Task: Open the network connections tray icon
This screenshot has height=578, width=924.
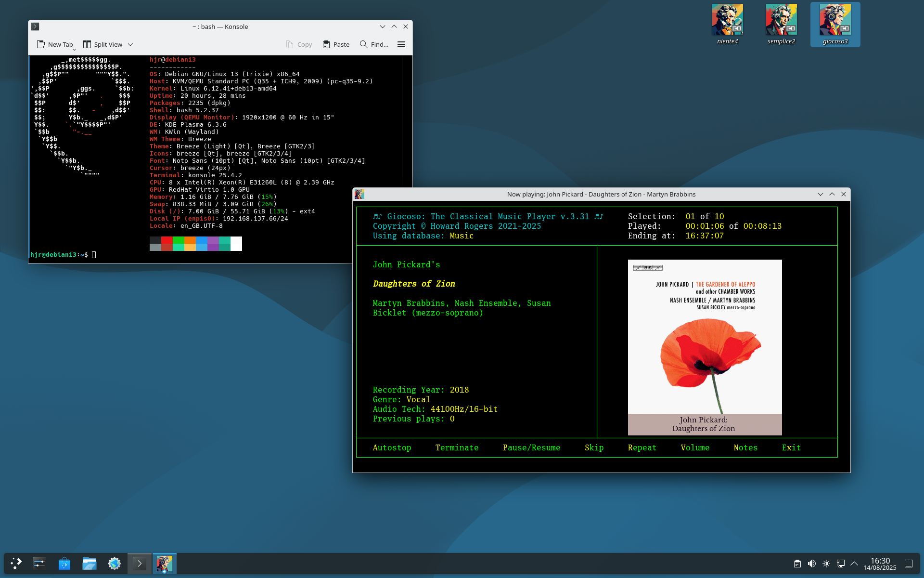Action: click(x=841, y=564)
